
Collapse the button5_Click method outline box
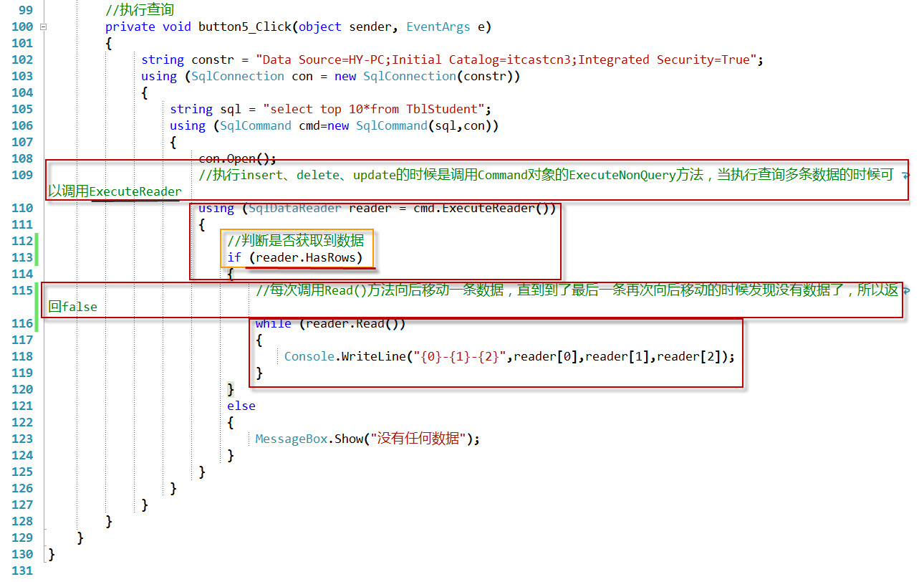(x=44, y=27)
